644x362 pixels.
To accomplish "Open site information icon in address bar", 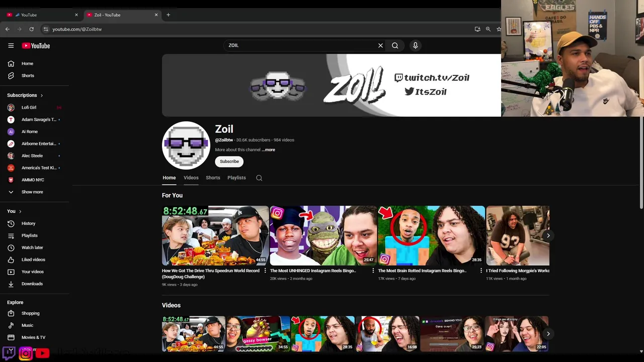I will 45,29.
